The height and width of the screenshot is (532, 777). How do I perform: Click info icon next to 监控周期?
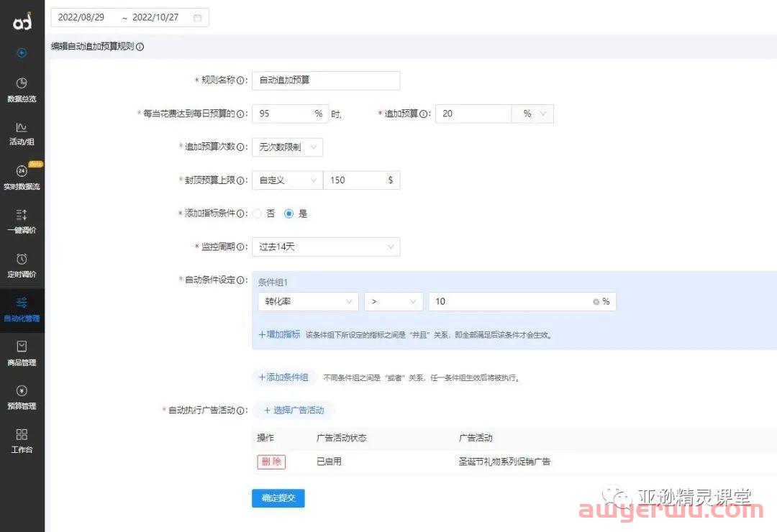[x=240, y=247]
